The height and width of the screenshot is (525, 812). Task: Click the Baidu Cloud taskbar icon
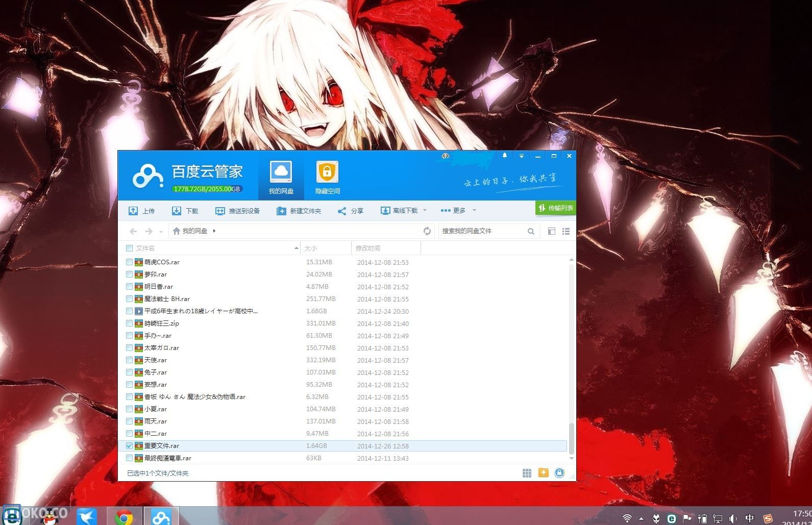[x=161, y=516]
